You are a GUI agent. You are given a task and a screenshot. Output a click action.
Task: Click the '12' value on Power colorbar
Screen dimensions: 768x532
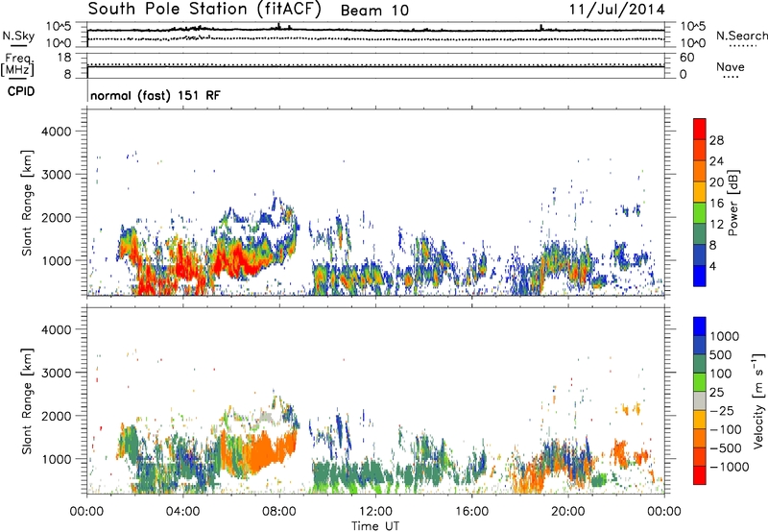[716, 225]
